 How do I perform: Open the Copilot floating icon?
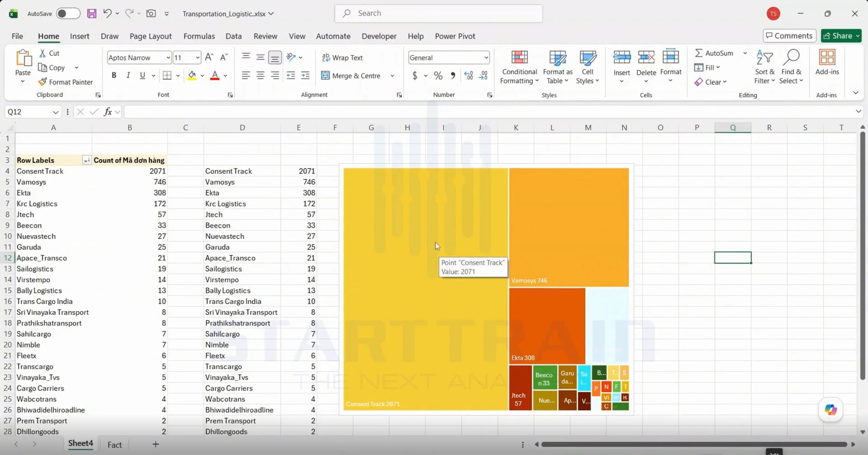pos(830,410)
